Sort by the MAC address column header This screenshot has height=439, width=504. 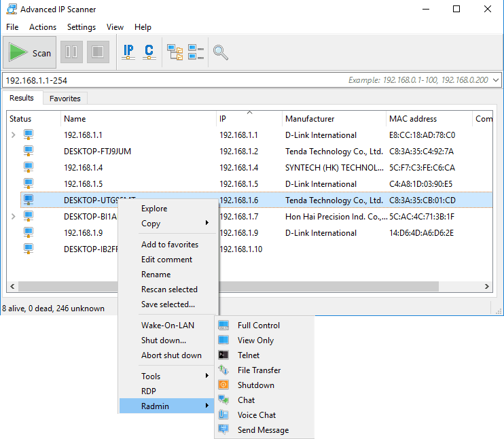click(x=429, y=119)
